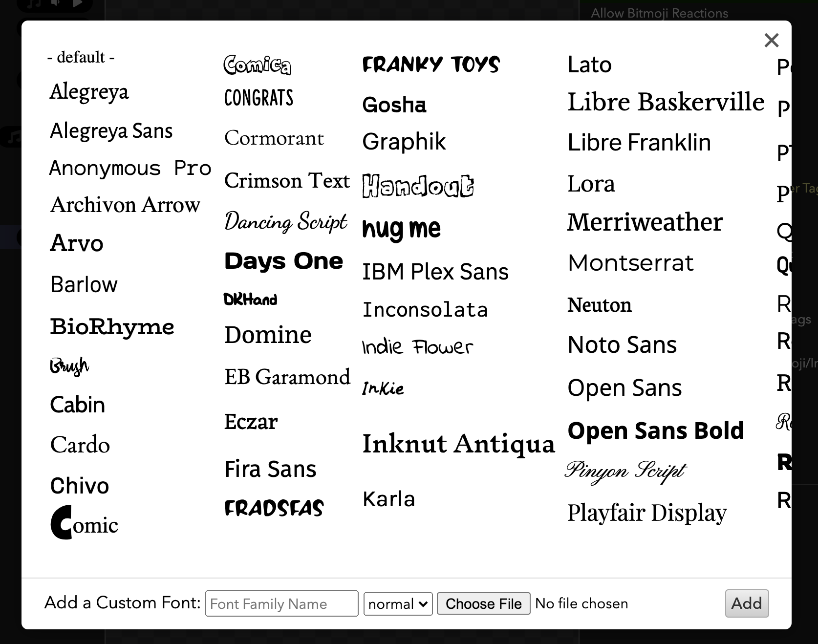The height and width of the screenshot is (644, 818).
Task: Select the Noto Sans font
Action: [622, 345]
